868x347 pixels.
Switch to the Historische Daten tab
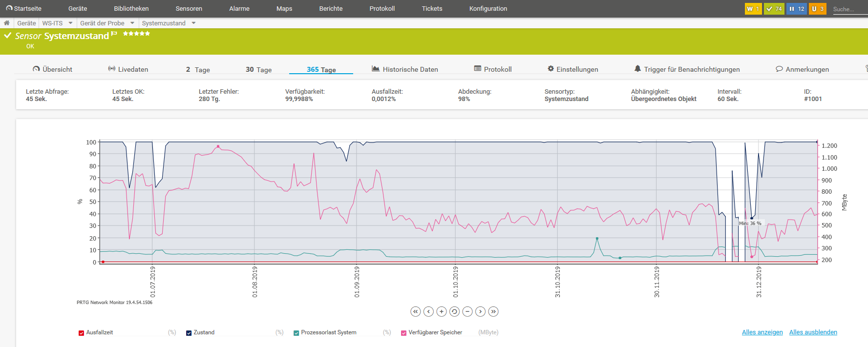coord(405,69)
